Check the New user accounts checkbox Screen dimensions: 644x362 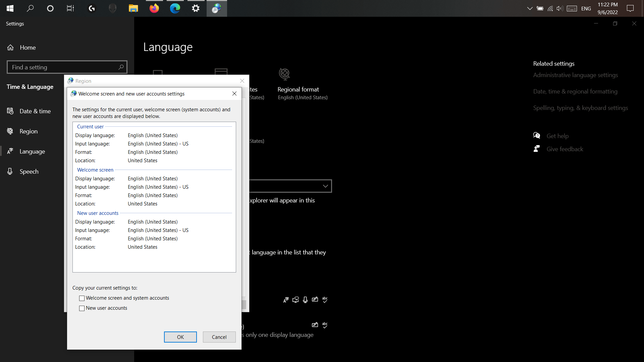[x=82, y=308]
